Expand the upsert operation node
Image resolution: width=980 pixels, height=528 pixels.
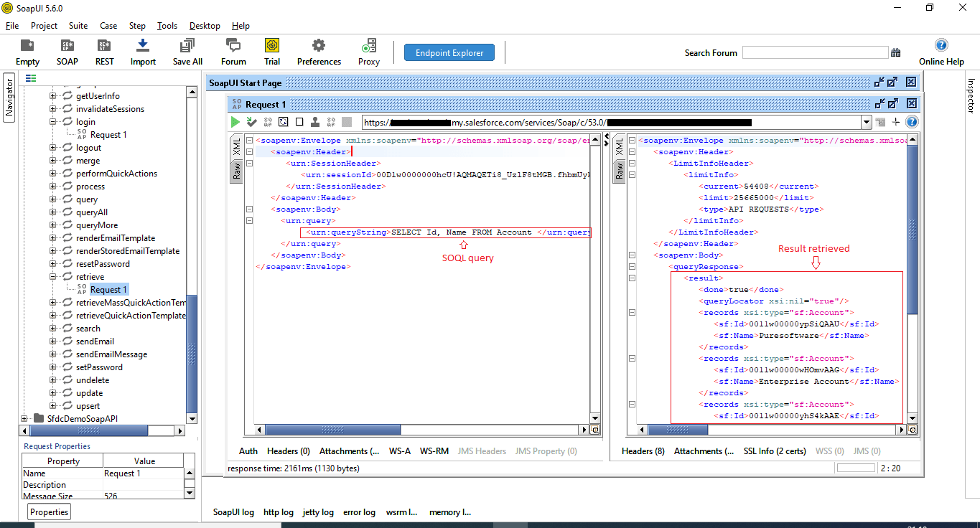[x=53, y=406]
